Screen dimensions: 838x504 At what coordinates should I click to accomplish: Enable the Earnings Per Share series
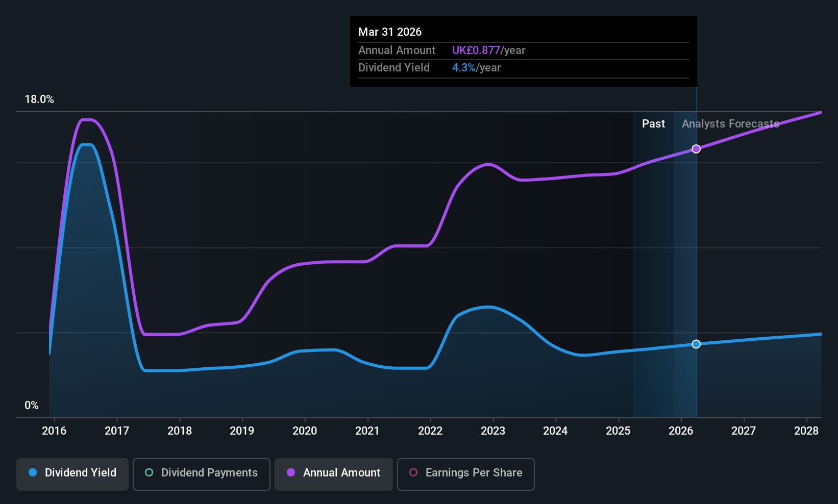click(465, 474)
